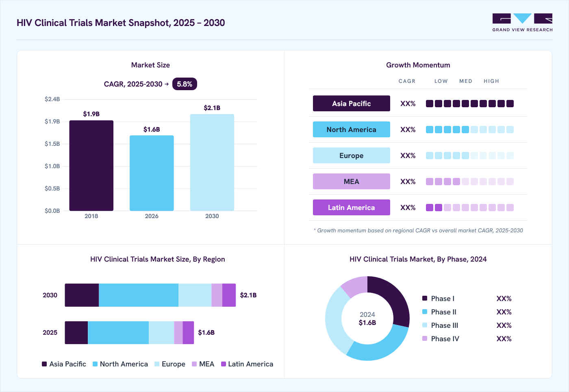This screenshot has width=569, height=392.
Task: Click the Phase III legend swatch
Action: point(425,325)
